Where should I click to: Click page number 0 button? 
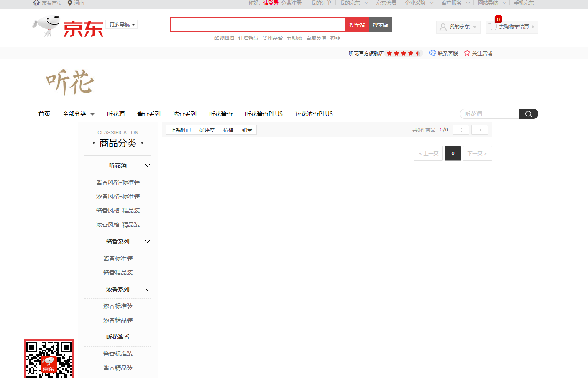pyautogui.click(x=453, y=153)
